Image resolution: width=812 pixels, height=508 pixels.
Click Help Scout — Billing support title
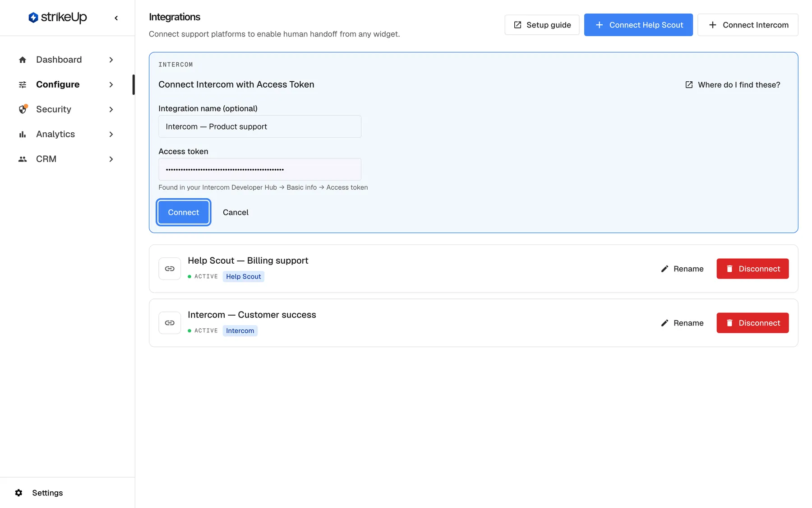click(x=248, y=261)
